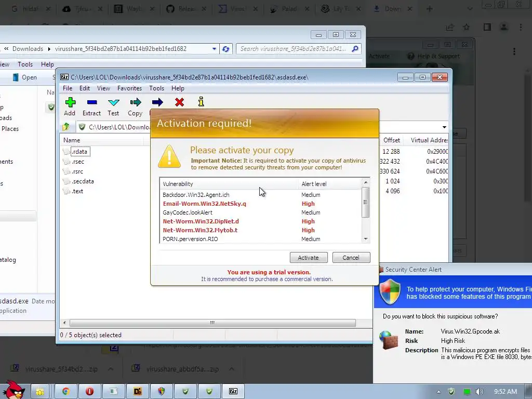
Task: Select Backdoor.Win32.Agent.ich entry
Action: (196, 195)
